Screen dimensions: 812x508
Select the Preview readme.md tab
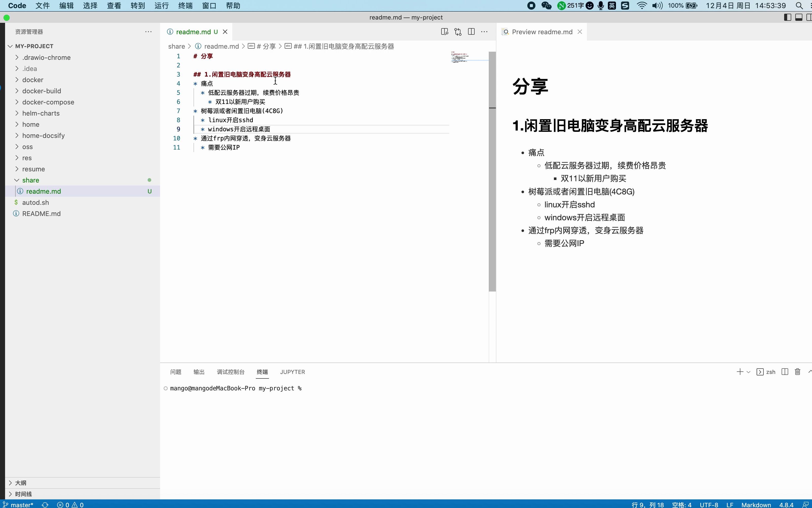click(542, 32)
